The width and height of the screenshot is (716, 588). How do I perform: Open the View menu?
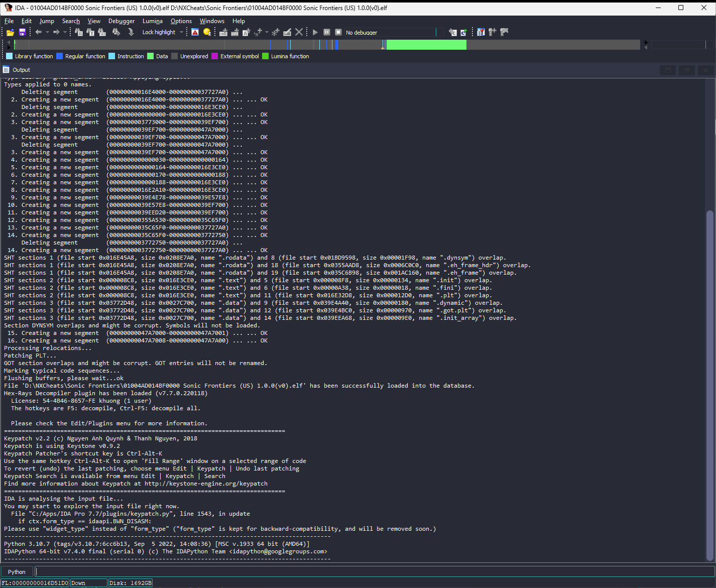(x=94, y=21)
